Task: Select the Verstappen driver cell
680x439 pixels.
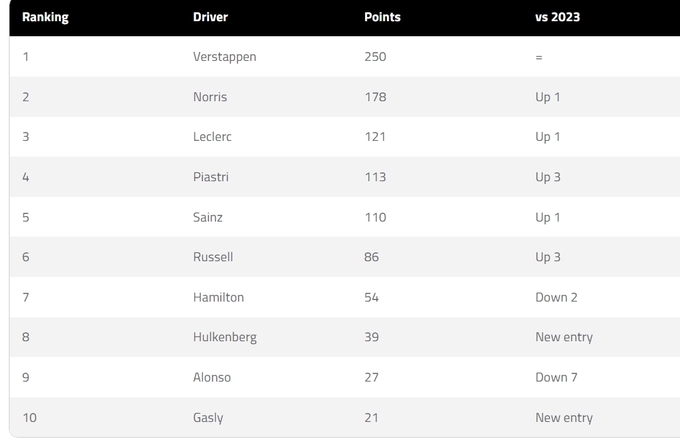Action: (x=224, y=57)
